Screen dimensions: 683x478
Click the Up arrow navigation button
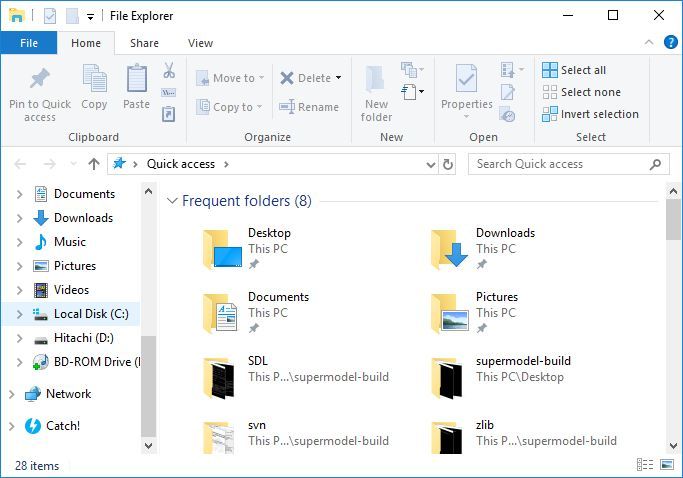[x=94, y=164]
